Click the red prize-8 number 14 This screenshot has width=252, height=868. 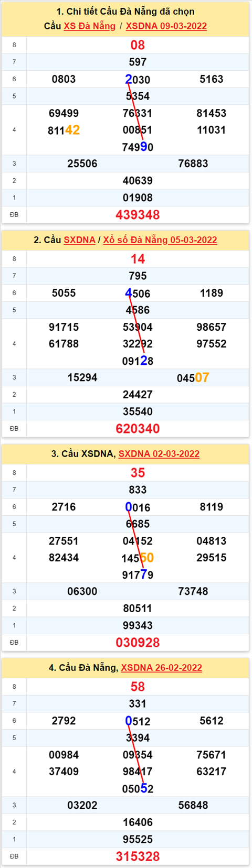[x=138, y=259]
